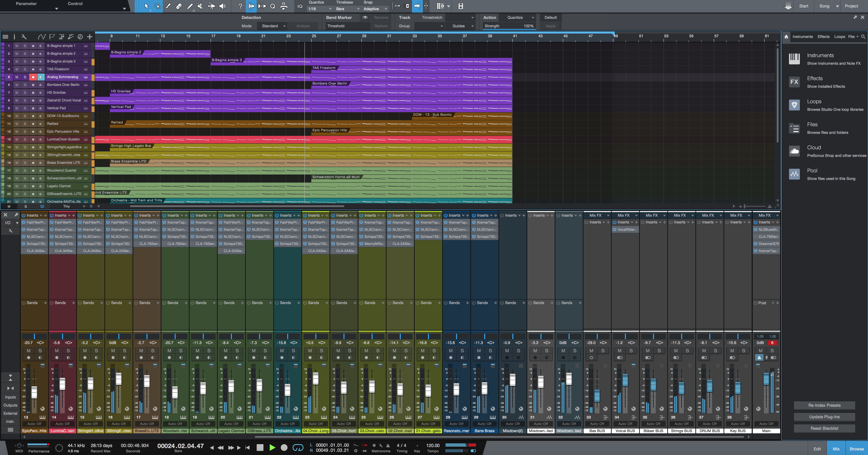The width and height of the screenshot is (868, 455).
Task: Click the Stop transport button
Action: tap(260, 448)
